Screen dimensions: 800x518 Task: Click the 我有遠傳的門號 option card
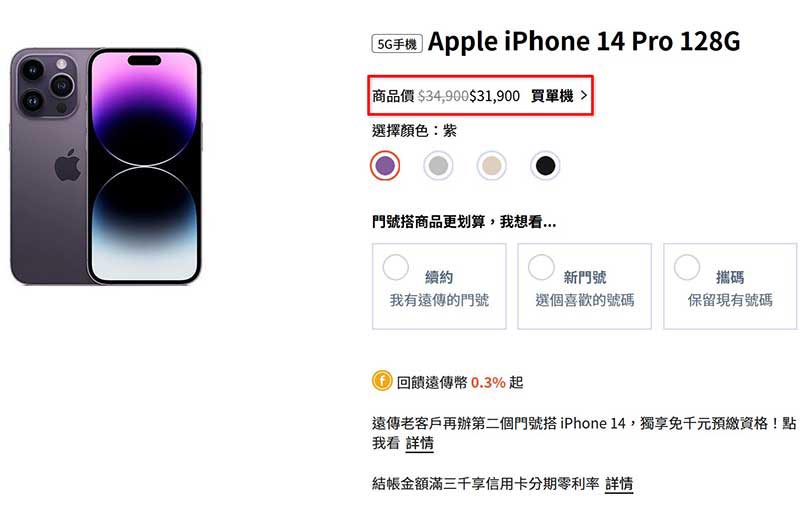click(x=439, y=286)
